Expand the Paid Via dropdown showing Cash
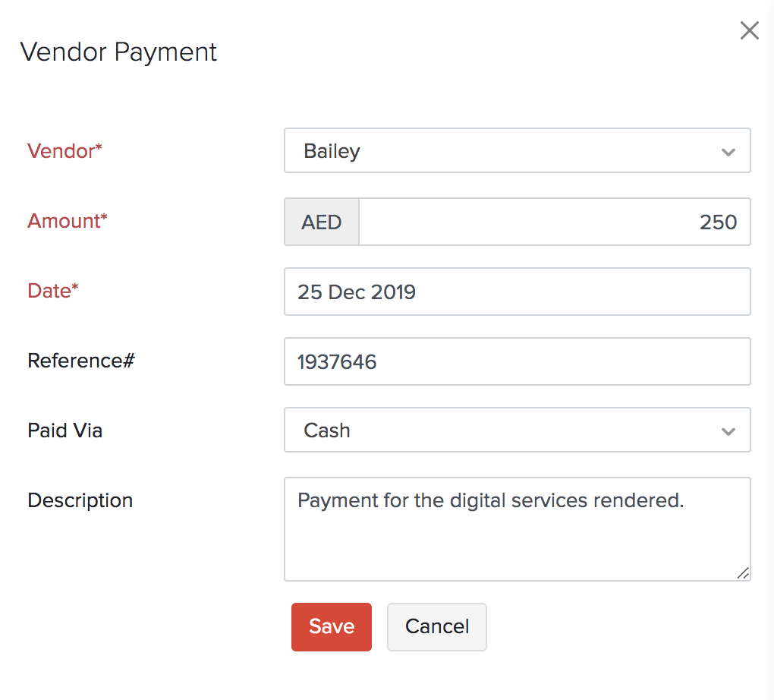This screenshot has height=700, width=774. 501,430
